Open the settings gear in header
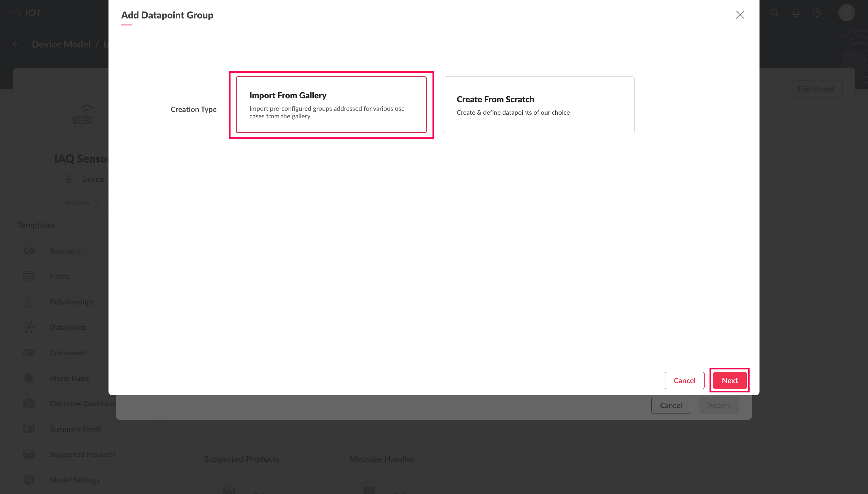The image size is (868, 494). (817, 13)
